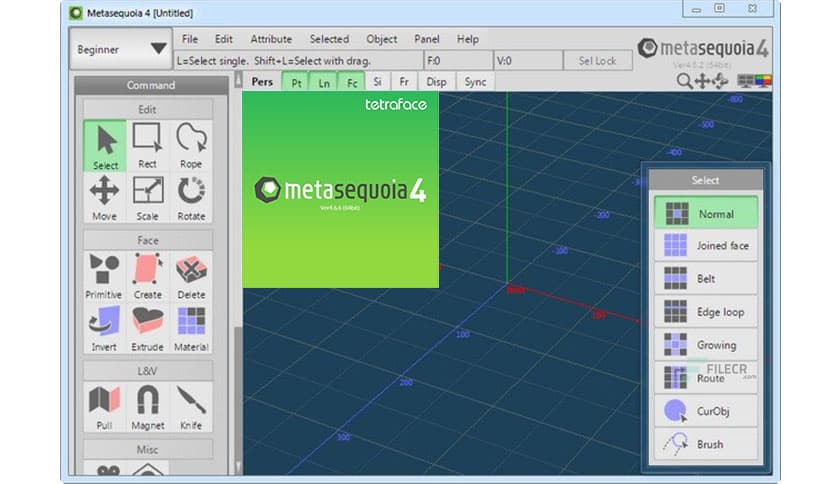
Task: Activate the Magnet tool
Action: pos(147,407)
